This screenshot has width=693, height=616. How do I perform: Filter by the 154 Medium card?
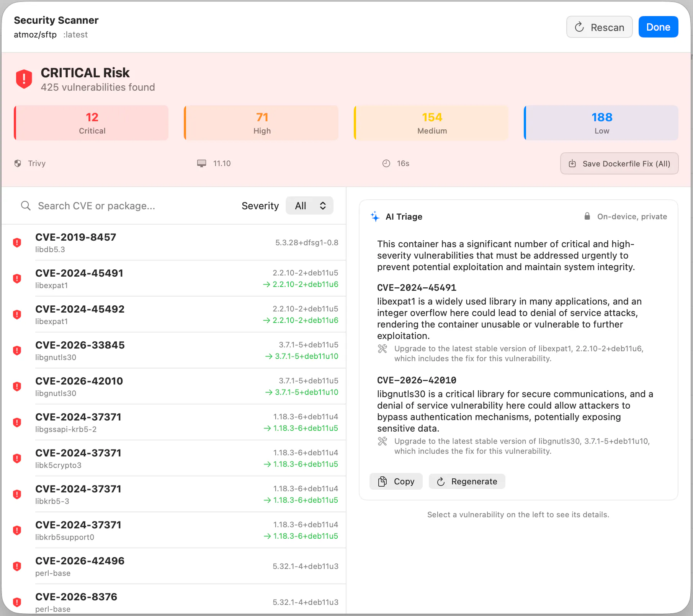(431, 123)
